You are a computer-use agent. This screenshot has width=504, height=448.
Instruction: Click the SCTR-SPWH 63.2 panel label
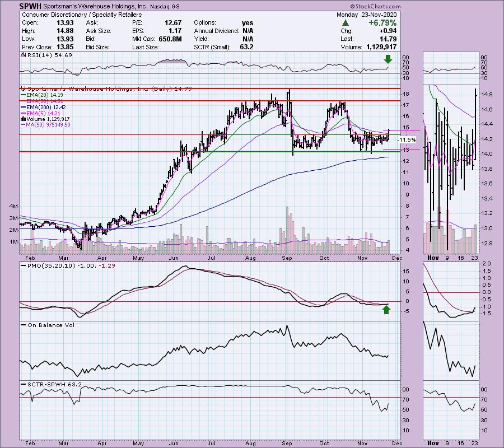(55, 385)
